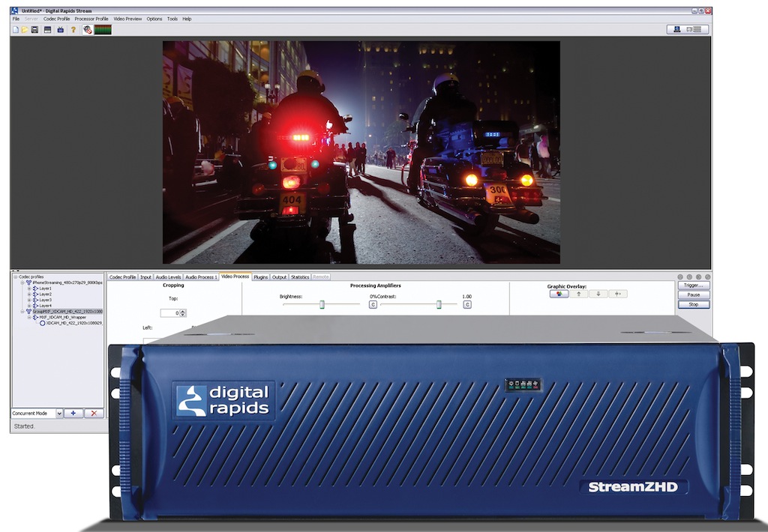Click the Open folder toolbar icon

coord(24,30)
